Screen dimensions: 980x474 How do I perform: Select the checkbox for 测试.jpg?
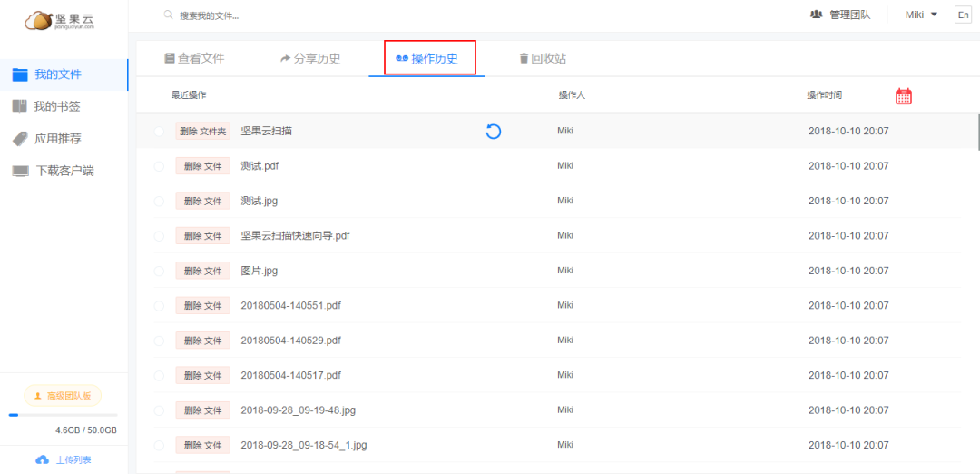tap(159, 202)
